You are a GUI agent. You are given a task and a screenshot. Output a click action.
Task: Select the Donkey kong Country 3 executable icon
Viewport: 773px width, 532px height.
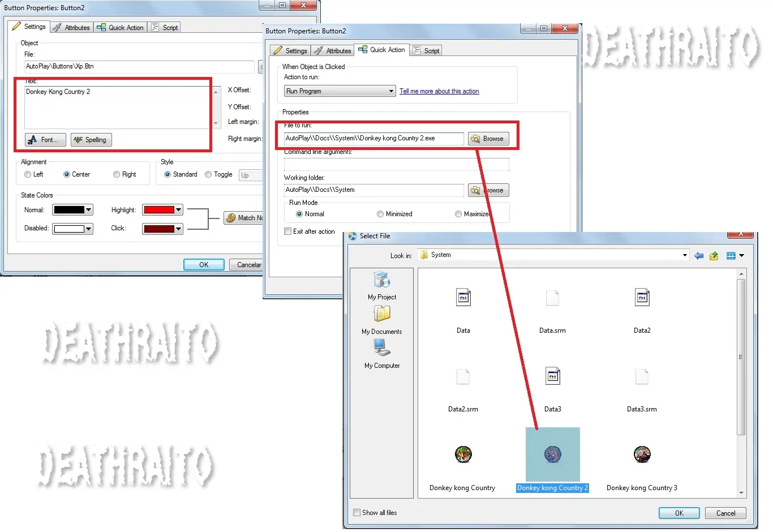(642, 454)
